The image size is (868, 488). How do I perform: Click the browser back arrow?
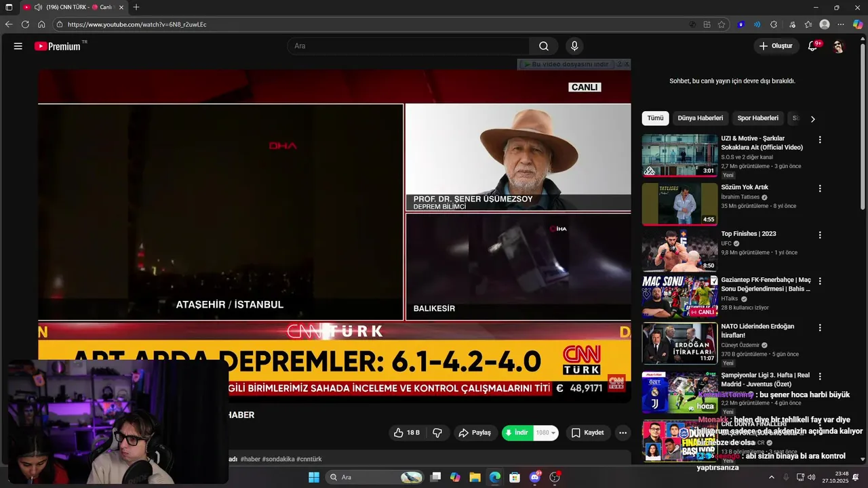(x=9, y=24)
